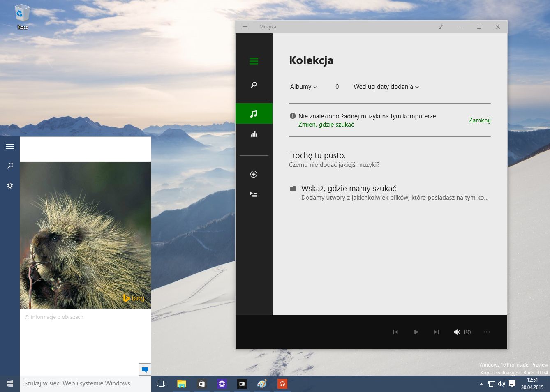Open the now playing bars icon
The height and width of the screenshot is (392, 550).
tap(254, 134)
